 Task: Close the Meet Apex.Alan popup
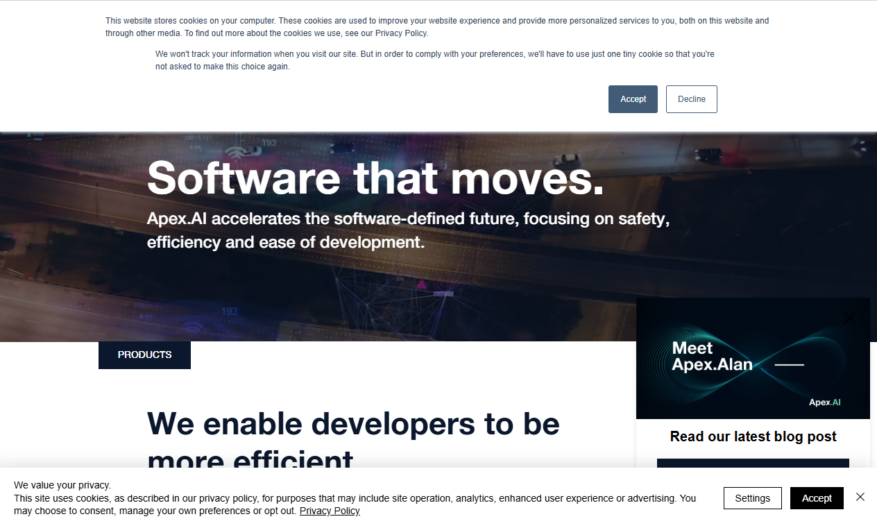click(x=850, y=318)
